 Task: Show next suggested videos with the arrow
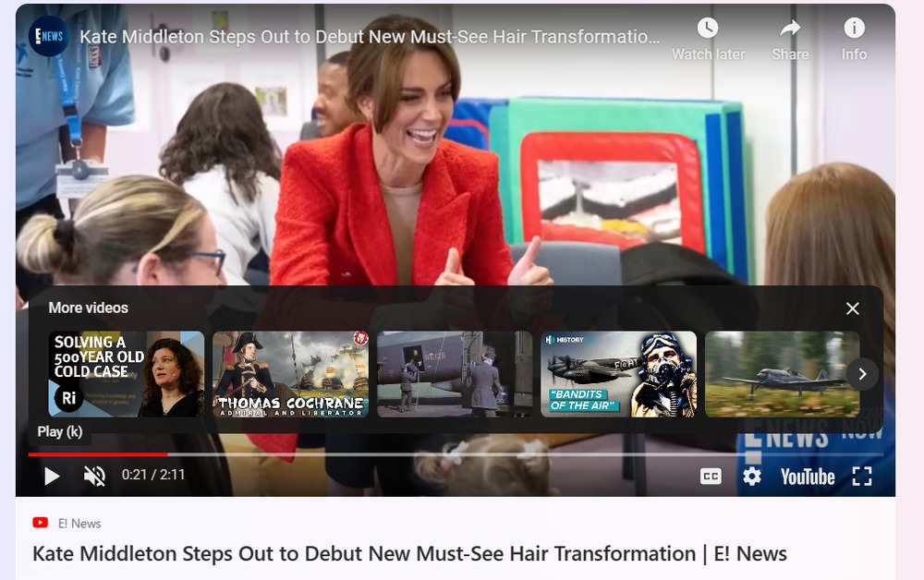pos(861,374)
